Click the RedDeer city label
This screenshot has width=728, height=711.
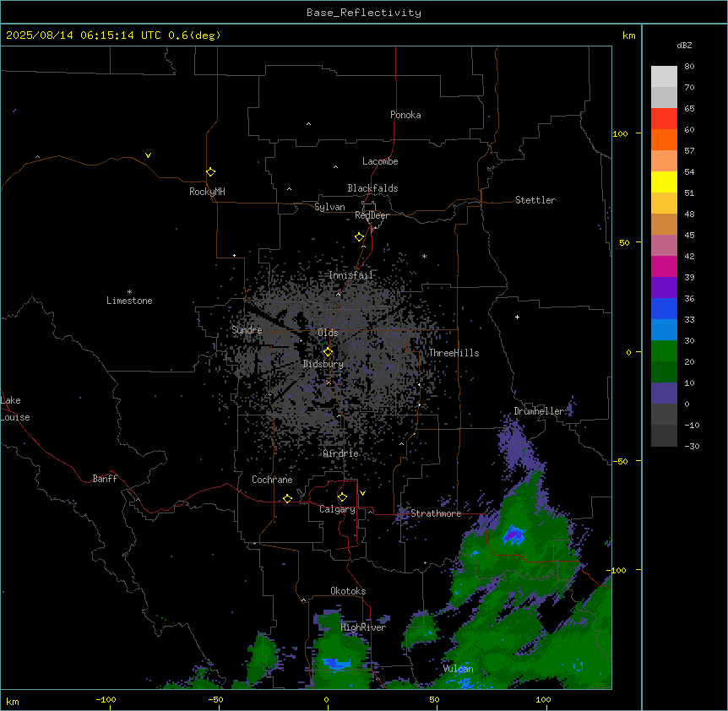(x=372, y=215)
